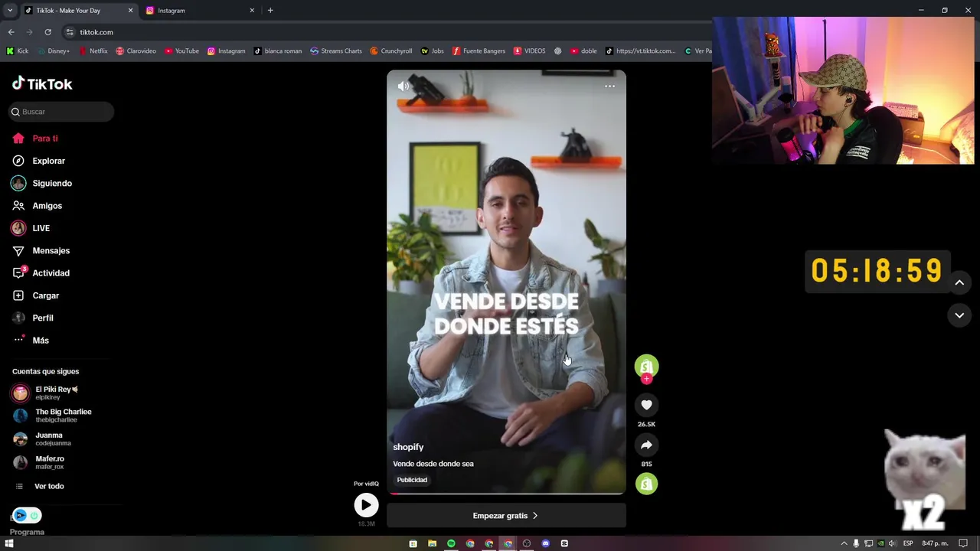The image size is (980, 551).
Task: Click the TikTok logo
Action: 42,83
